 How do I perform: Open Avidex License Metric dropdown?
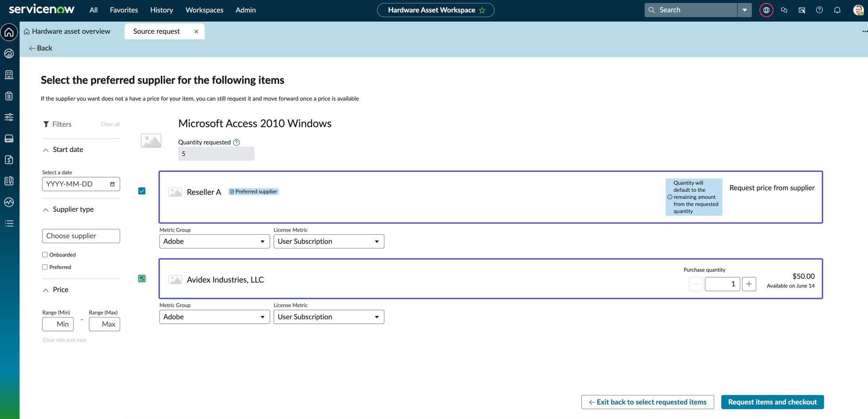tap(329, 317)
